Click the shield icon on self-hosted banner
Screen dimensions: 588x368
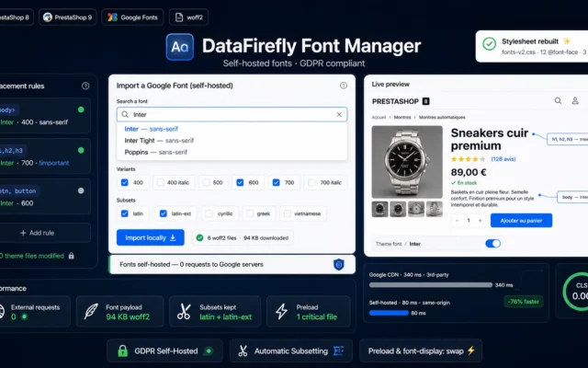[339, 264]
